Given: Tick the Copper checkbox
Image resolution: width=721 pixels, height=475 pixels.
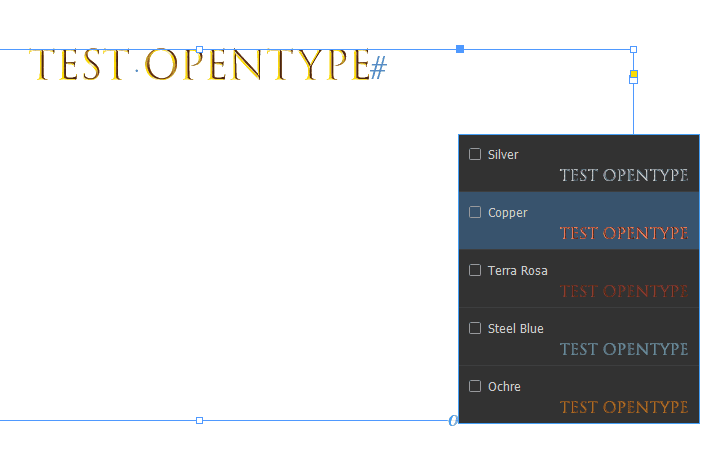Looking at the screenshot, I should (x=475, y=212).
